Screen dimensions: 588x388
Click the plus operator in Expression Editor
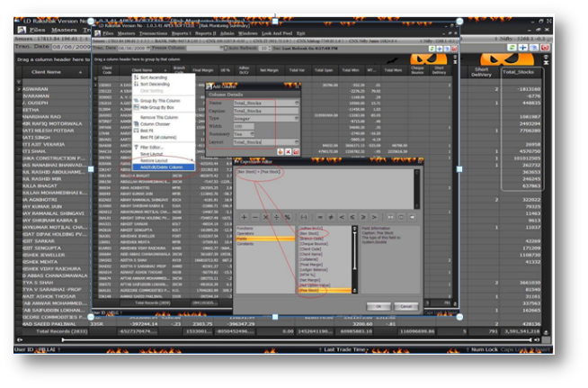click(x=245, y=219)
